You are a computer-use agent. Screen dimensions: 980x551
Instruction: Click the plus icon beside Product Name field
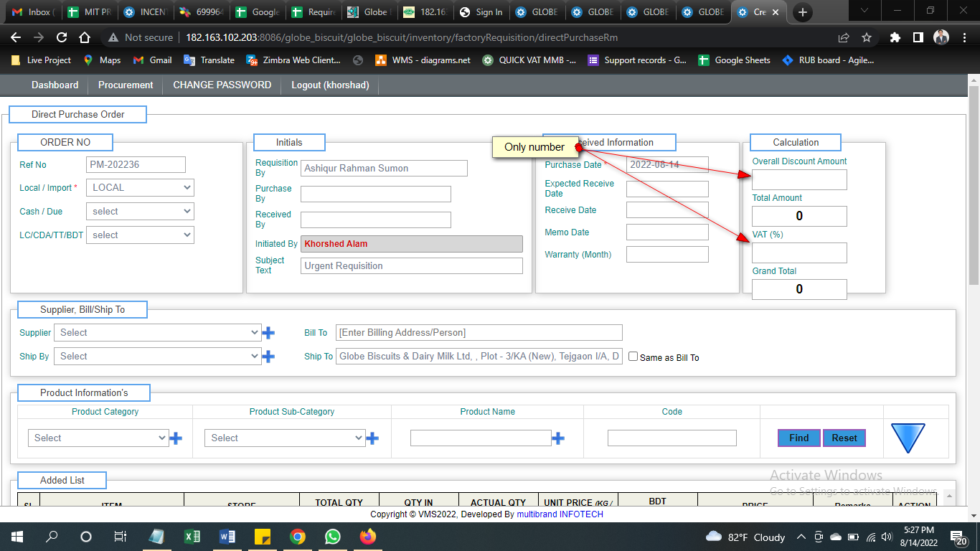click(558, 438)
